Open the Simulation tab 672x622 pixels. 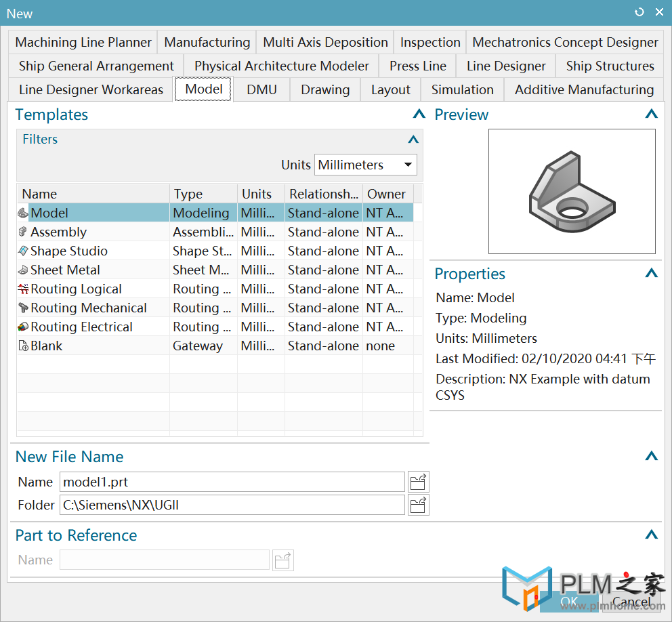tap(463, 89)
